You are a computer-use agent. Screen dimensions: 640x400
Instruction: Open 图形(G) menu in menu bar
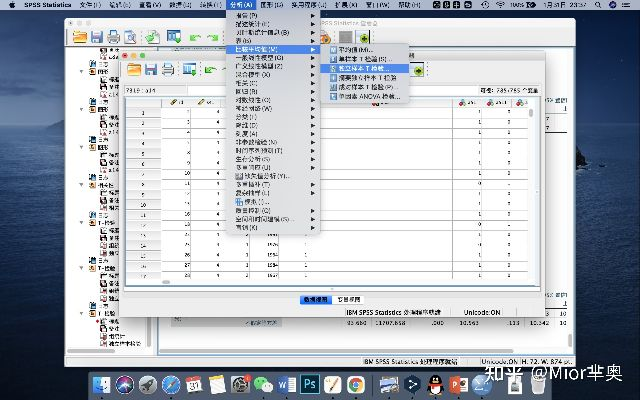[272, 5]
